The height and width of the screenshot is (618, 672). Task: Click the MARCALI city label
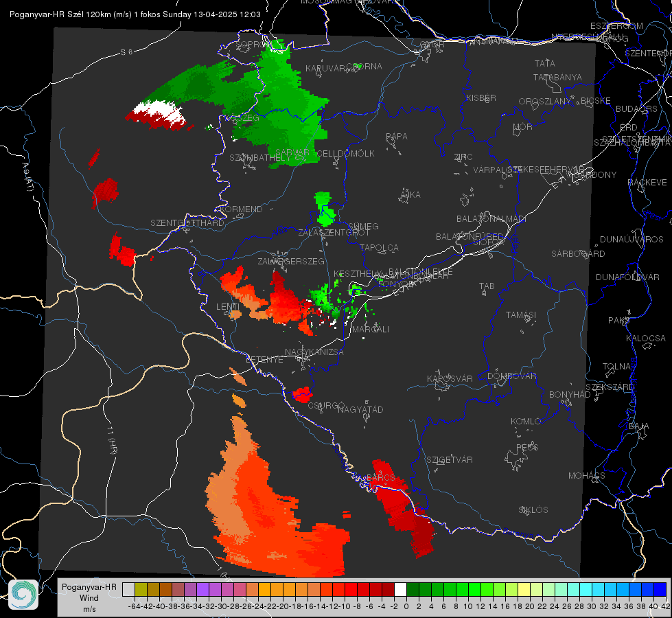point(370,330)
